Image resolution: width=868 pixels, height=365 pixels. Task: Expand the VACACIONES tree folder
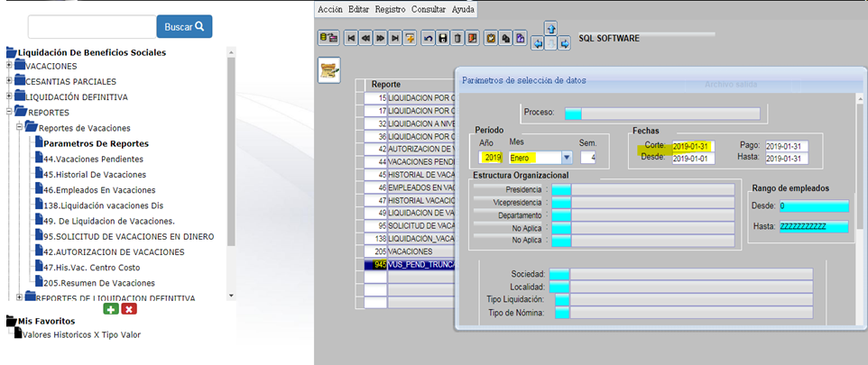tap(10, 66)
